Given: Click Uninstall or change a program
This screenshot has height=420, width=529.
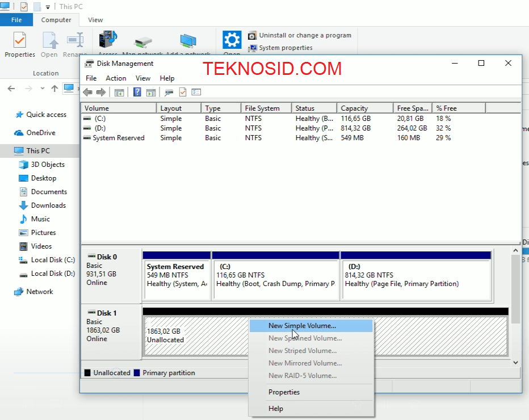Looking at the screenshot, I should tap(300, 35).
